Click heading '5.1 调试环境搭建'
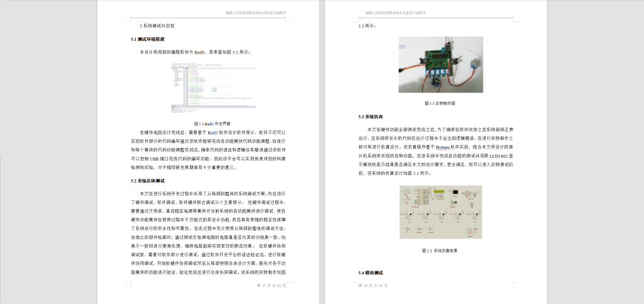This screenshot has width=644, height=304. click(148, 40)
